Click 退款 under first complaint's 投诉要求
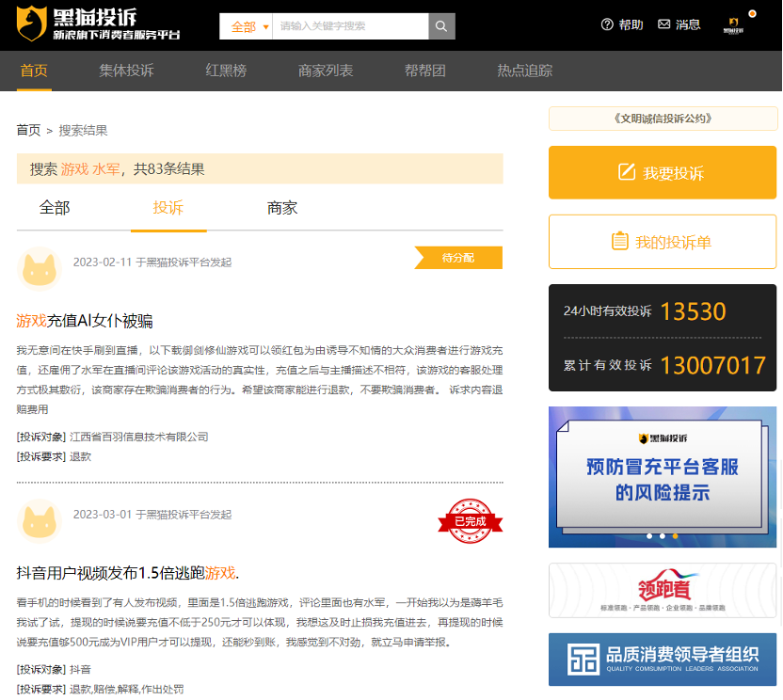The width and height of the screenshot is (783, 700). pyautogui.click(x=80, y=457)
